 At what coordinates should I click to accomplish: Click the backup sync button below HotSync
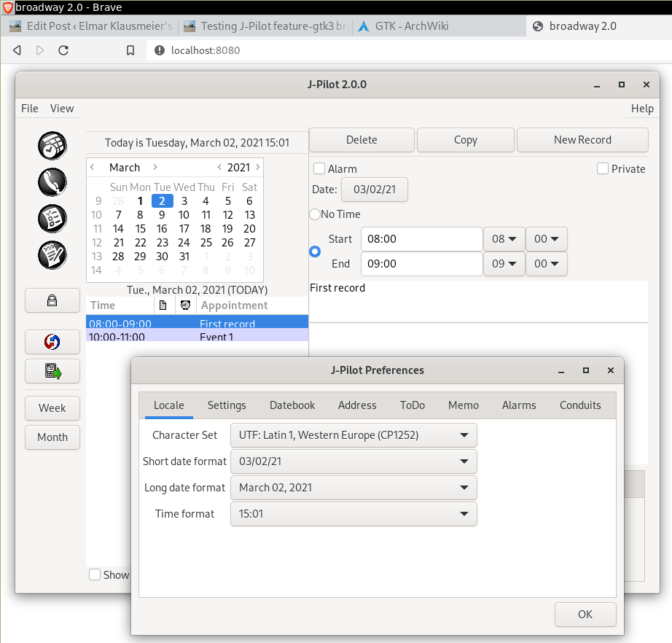52,371
